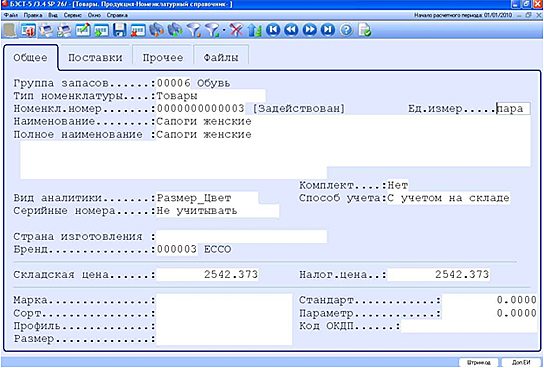Click the Доп.ЕИ button in status bar
The width and height of the screenshot is (544, 368).
click(521, 362)
